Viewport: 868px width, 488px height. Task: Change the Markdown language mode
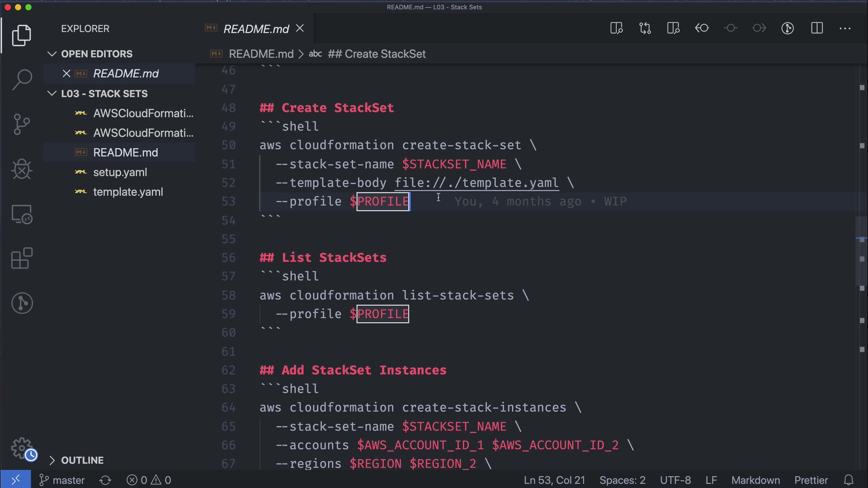[x=755, y=480]
